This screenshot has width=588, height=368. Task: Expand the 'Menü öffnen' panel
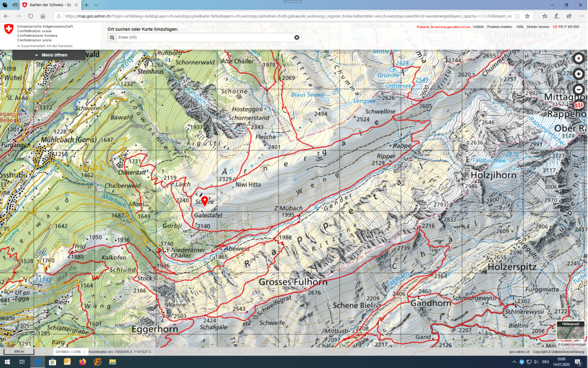pyautogui.click(x=49, y=55)
